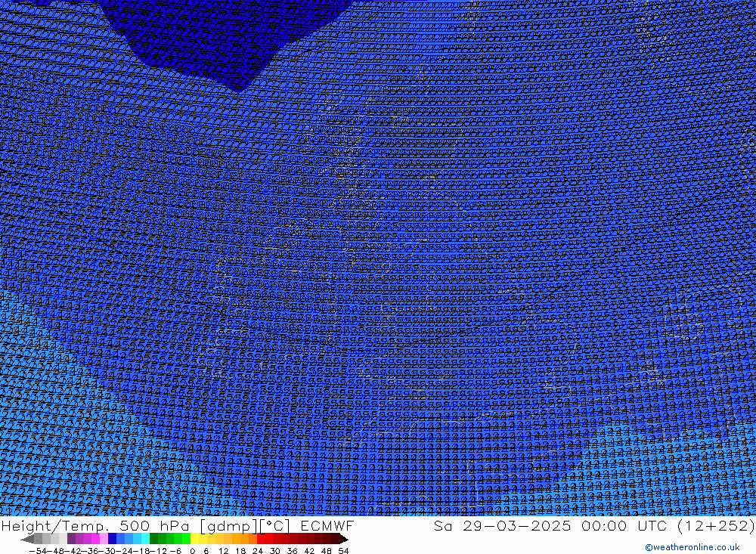Viewport: 756px width, 554px height.
Task: Click the ECMWF model label
Action: 327,525
